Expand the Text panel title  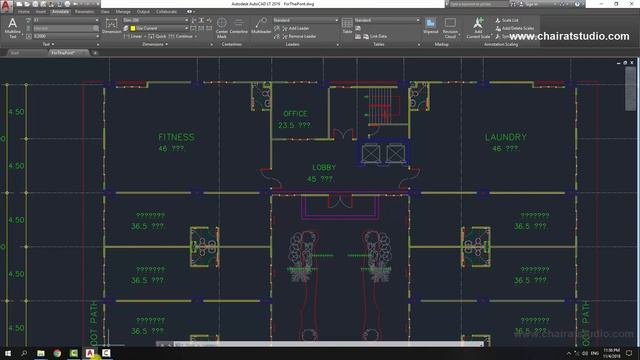click(x=49, y=44)
